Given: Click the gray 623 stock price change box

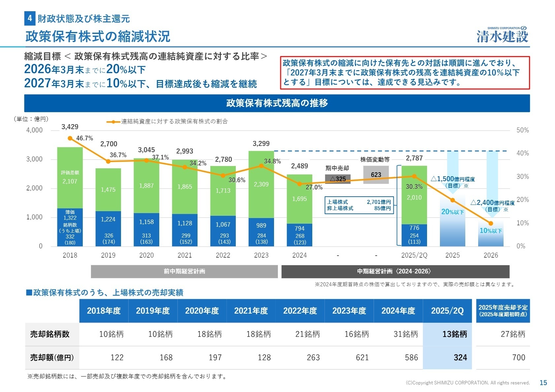Looking at the screenshot, I should click(376, 175).
